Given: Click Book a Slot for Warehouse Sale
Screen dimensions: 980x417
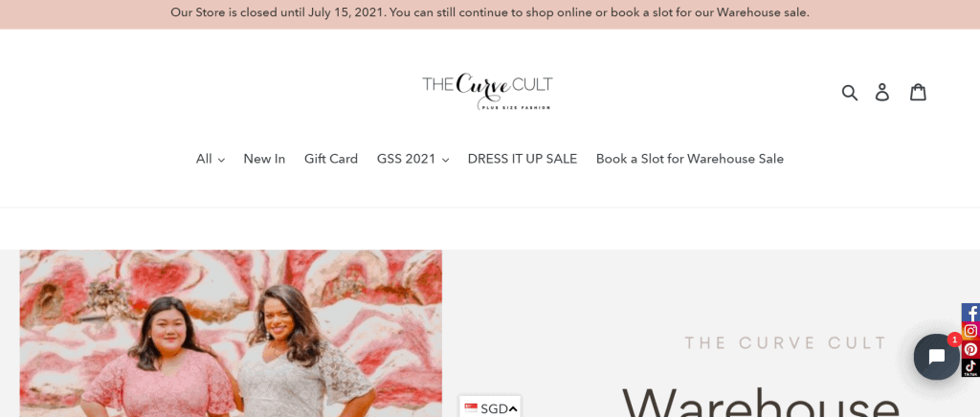Looking at the screenshot, I should (x=689, y=159).
